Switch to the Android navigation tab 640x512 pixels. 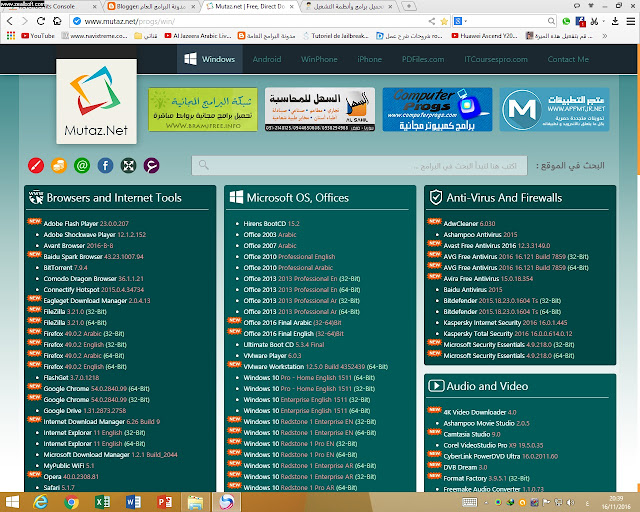coord(267,59)
